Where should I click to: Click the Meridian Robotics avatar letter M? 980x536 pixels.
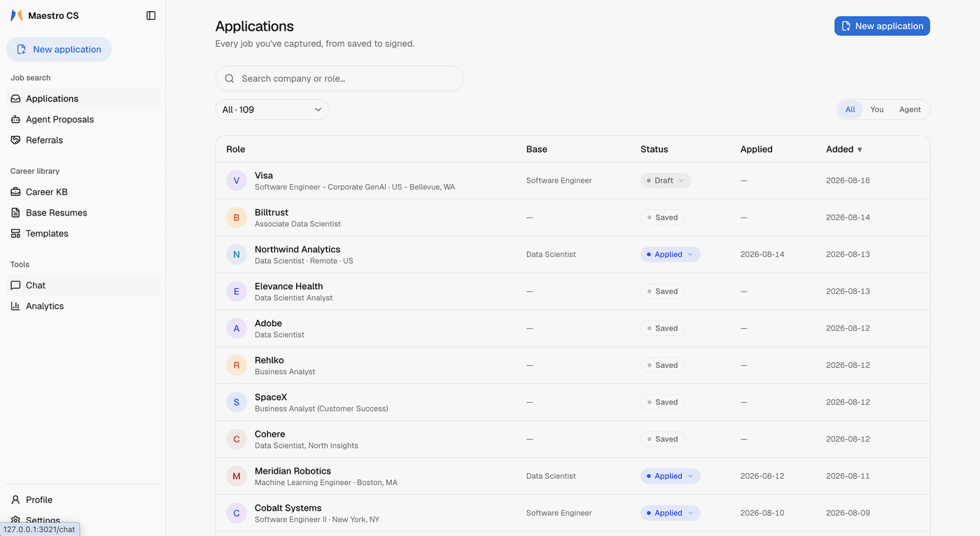[237, 476]
